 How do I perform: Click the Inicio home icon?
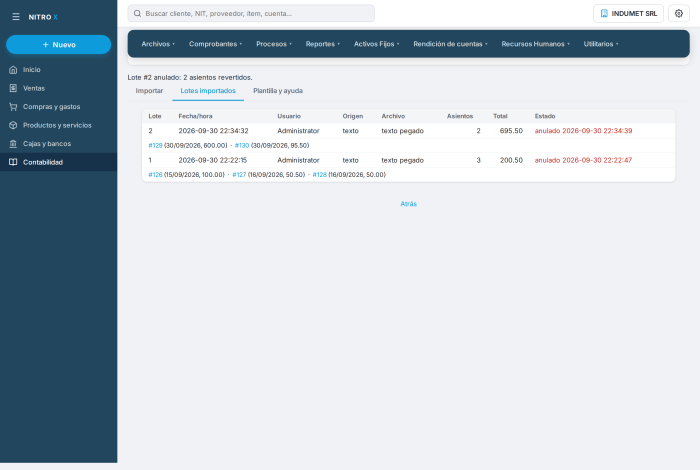(13, 70)
